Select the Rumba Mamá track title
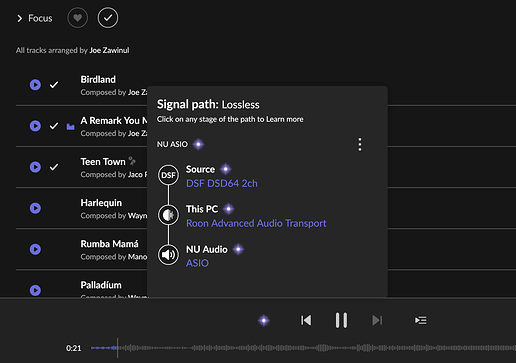 [109, 244]
